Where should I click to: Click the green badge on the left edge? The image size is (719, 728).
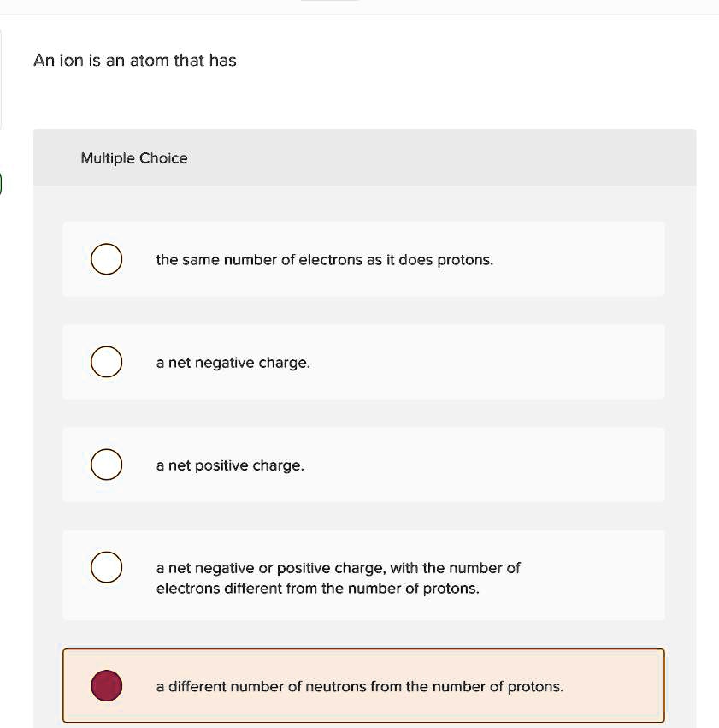click(2, 182)
